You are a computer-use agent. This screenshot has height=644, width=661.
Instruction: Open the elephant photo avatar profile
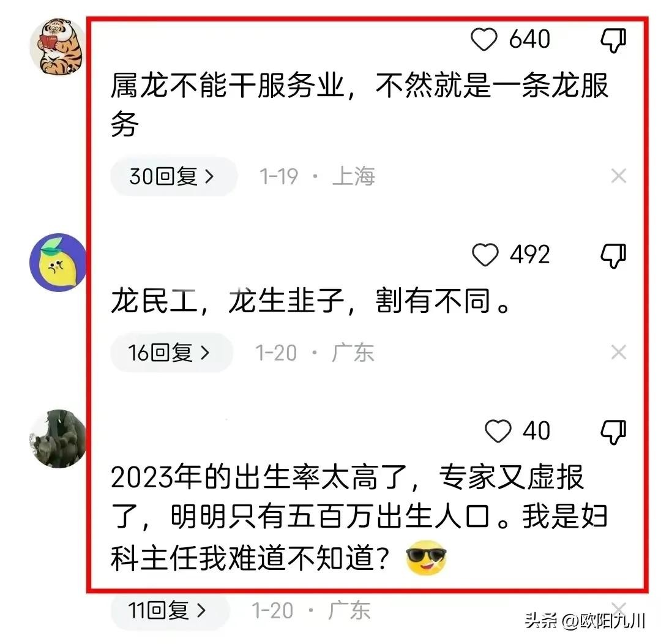click(x=58, y=438)
